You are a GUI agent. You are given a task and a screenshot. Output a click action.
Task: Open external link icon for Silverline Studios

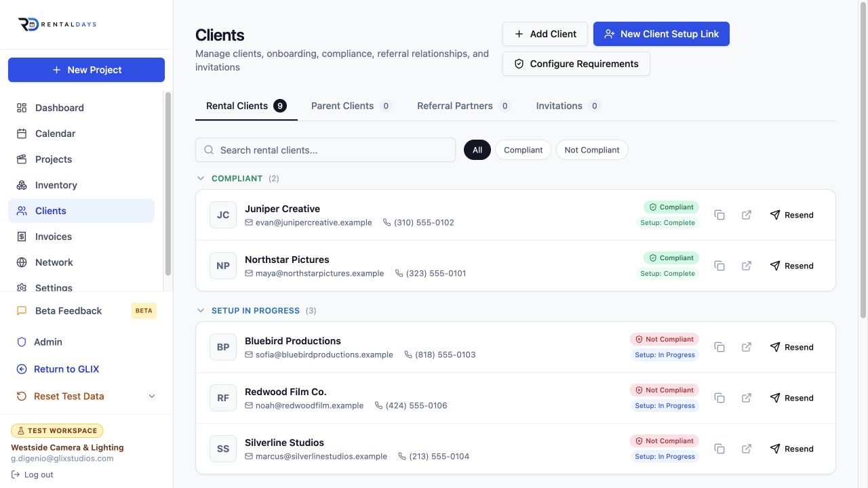[x=747, y=449]
